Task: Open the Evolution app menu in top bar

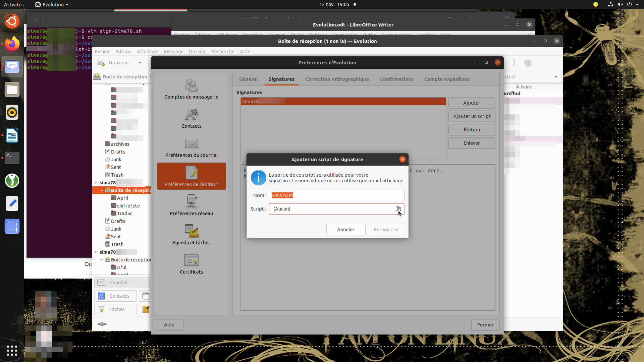Action: click(x=52, y=4)
